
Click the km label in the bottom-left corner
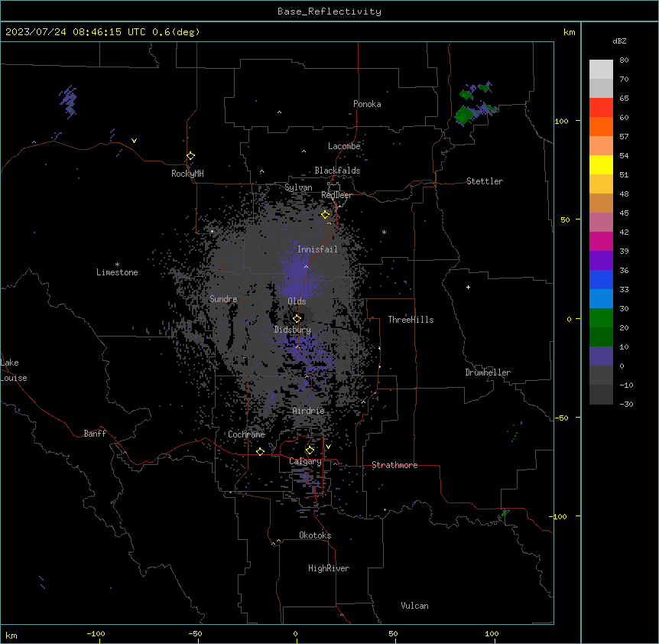coord(11,635)
